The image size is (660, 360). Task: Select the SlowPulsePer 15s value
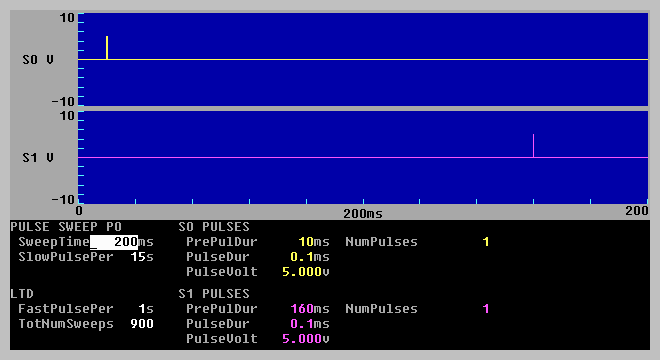click(x=142, y=257)
